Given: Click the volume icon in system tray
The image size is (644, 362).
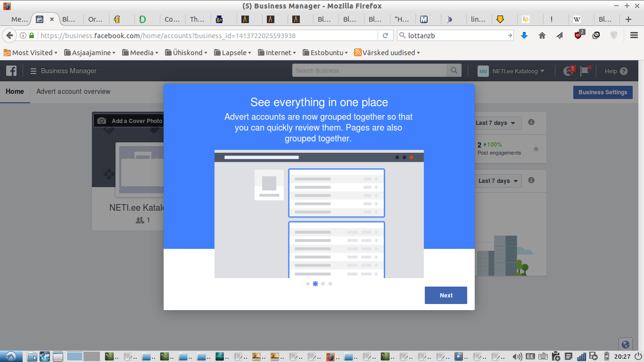Looking at the screenshot, I should tap(517, 357).
